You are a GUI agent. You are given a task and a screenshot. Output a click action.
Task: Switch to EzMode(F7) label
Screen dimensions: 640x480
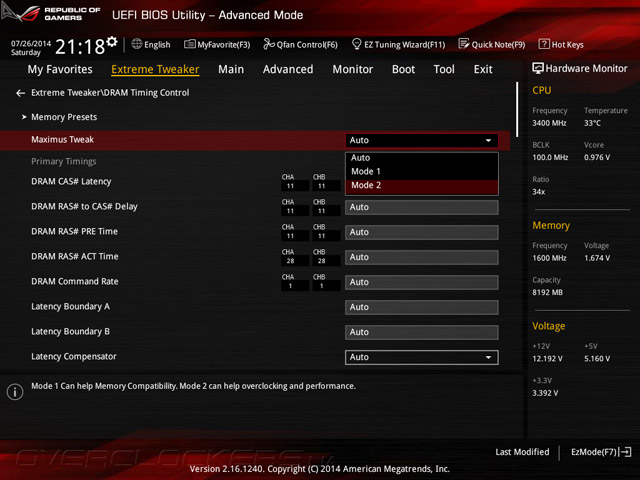[x=594, y=452]
